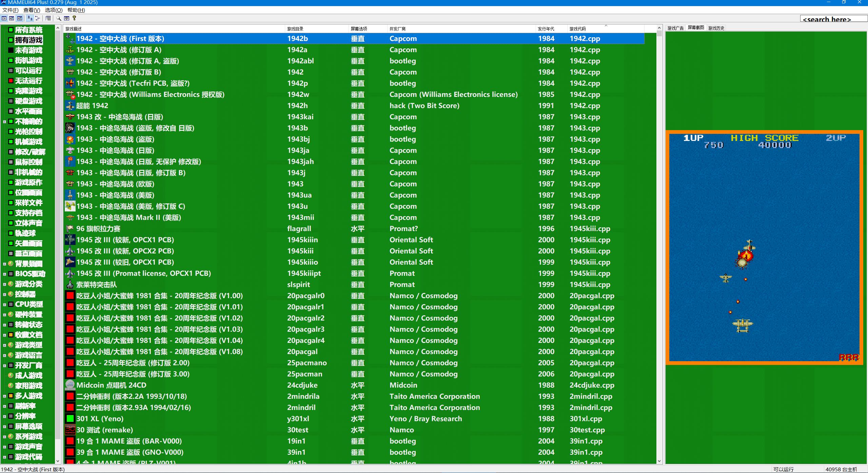The height and width of the screenshot is (473, 868).
Task: Expand the 收藏文档 tree node
Action: (x=4, y=335)
